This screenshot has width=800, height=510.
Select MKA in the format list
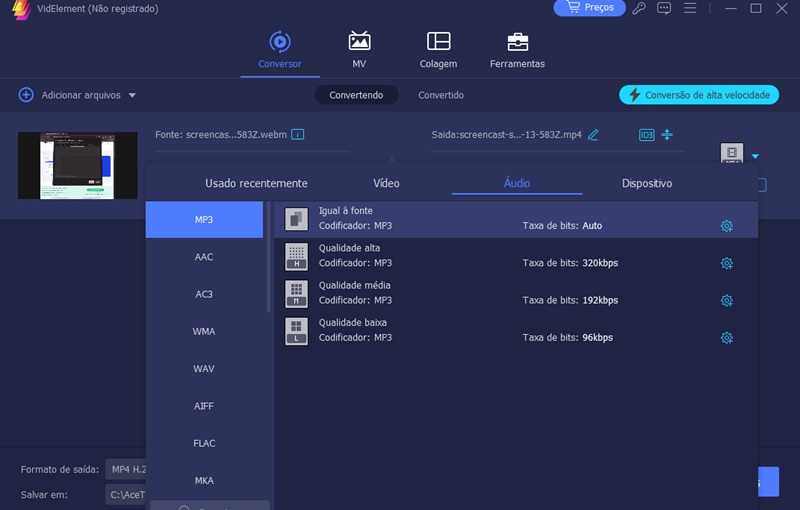click(204, 480)
